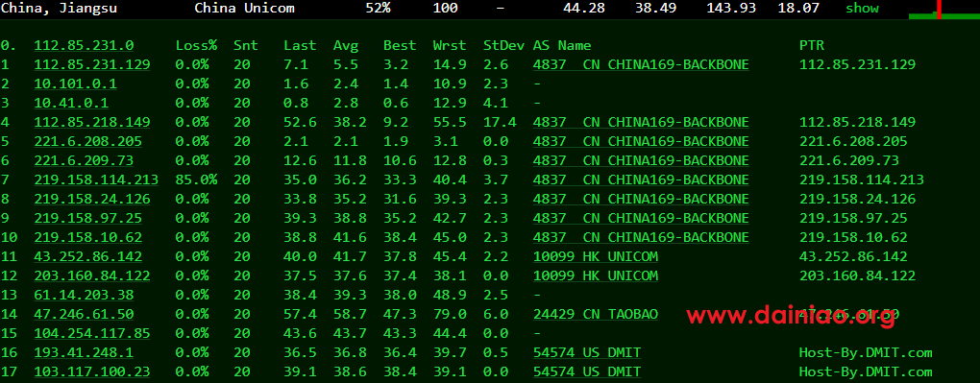The image size is (980, 383).
Task: Click IP address 221.6.208.205 at hop 5
Action: tap(87, 141)
